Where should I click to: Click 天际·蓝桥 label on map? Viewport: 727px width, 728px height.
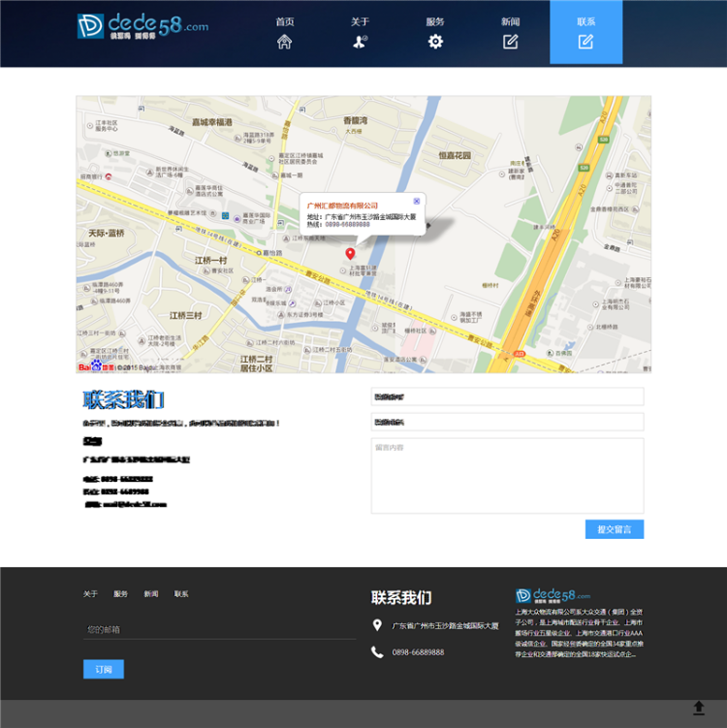(x=107, y=233)
